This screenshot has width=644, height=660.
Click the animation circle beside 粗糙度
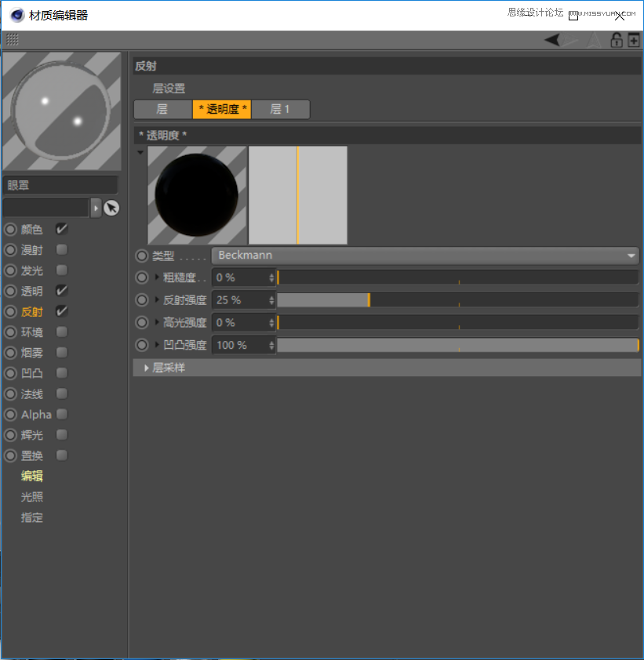point(142,277)
